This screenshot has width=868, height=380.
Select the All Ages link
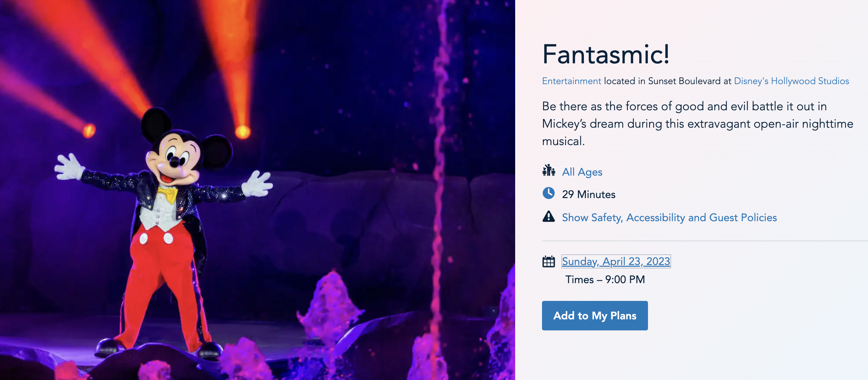[x=582, y=172]
